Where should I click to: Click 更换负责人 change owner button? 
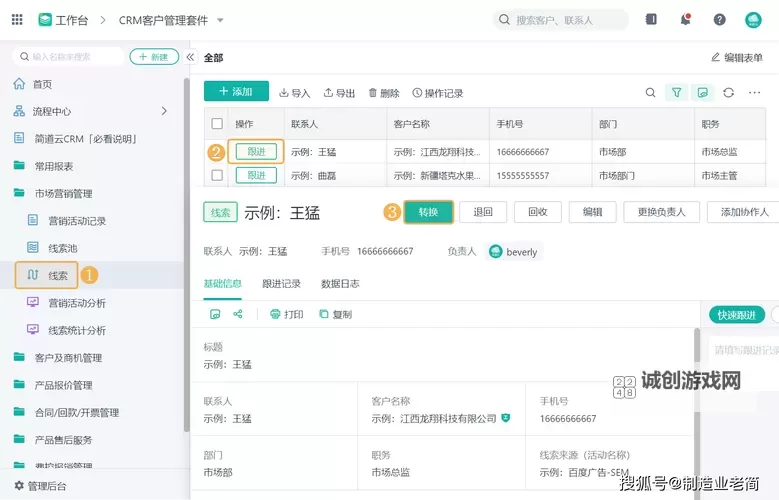pos(661,212)
